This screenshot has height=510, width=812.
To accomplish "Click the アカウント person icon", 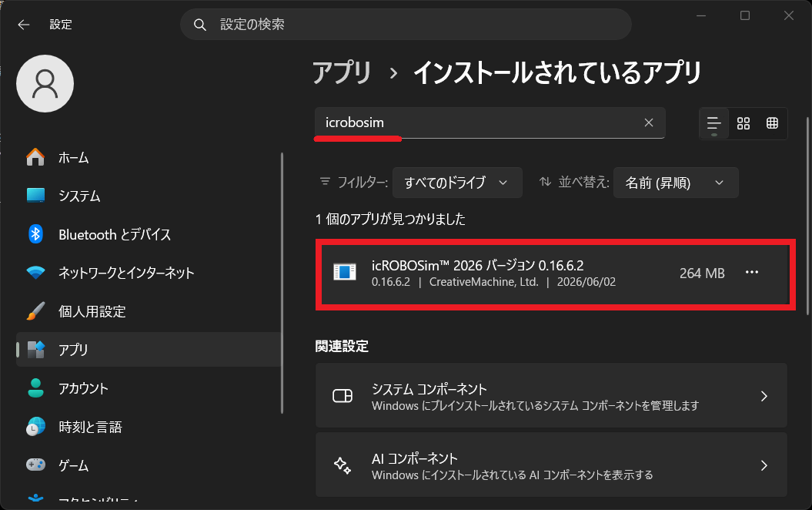I will [x=35, y=388].
